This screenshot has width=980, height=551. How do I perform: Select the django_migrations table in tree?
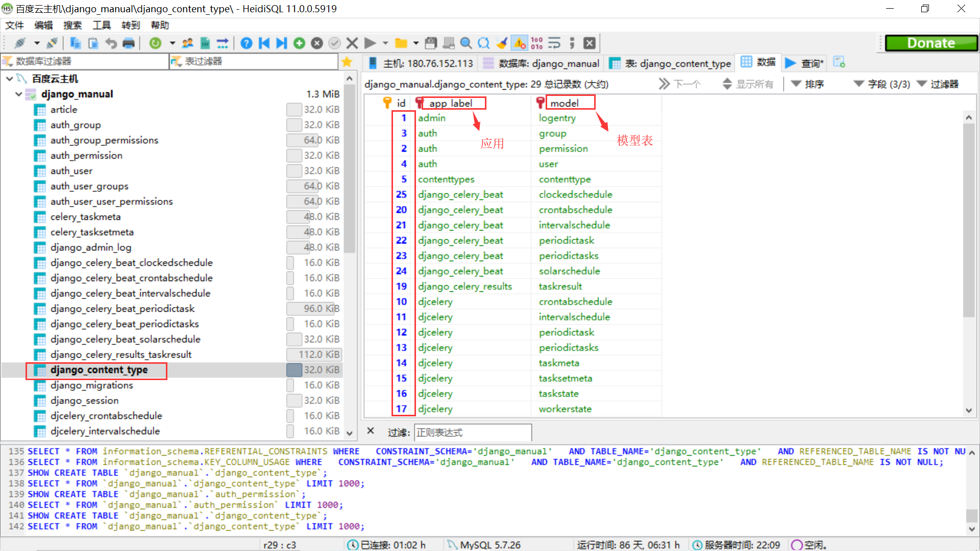click(x=91, y=385)
